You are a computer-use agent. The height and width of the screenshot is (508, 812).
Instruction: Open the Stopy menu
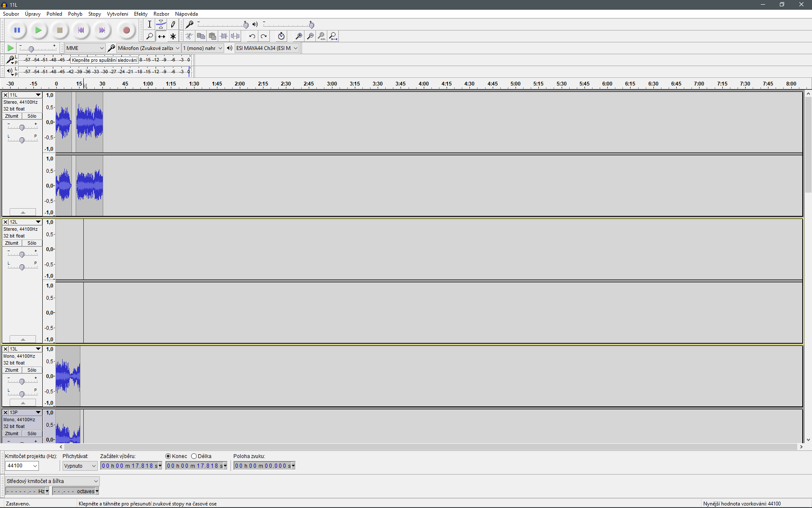coord(94,14)
